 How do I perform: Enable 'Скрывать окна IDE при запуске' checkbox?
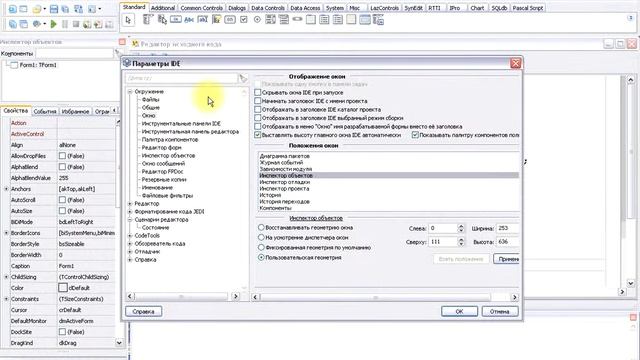pyautogui.click(x=258, y=93)
